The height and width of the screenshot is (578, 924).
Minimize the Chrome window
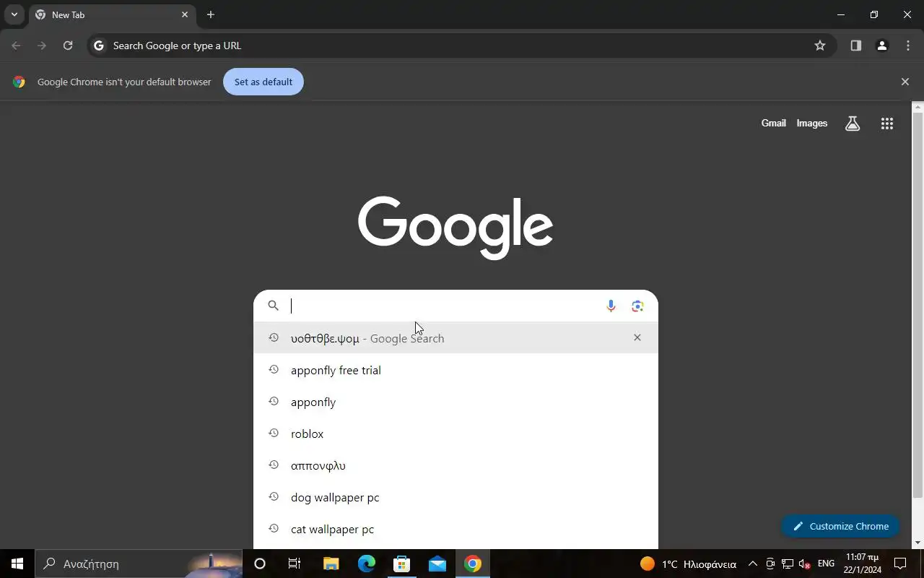[841, 14]
